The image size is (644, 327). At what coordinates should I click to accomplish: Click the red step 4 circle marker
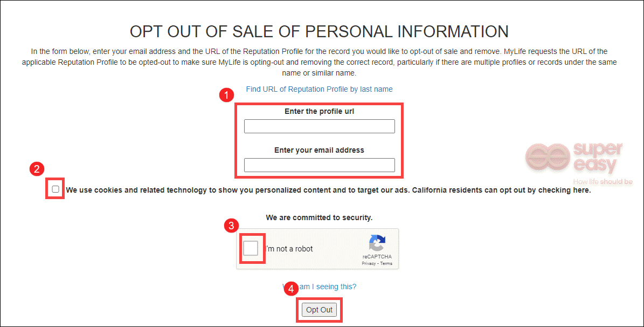(291, 289)
